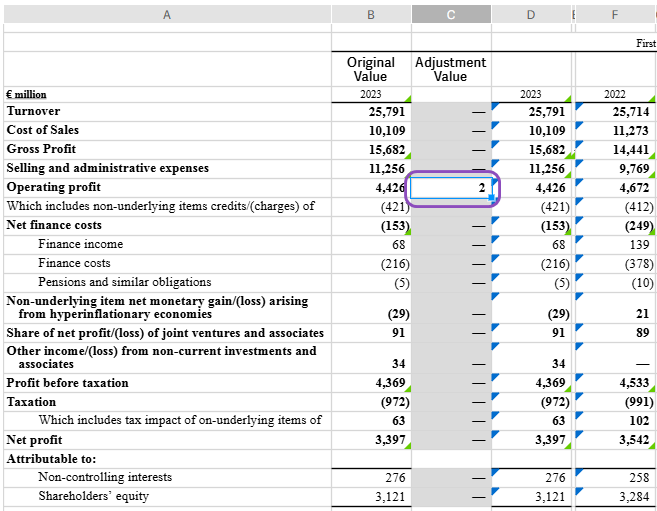The height and width of the screenshot is (511, 657).
Task: Select Pensions and similar obligations label
Action: (x=124, y=282)
